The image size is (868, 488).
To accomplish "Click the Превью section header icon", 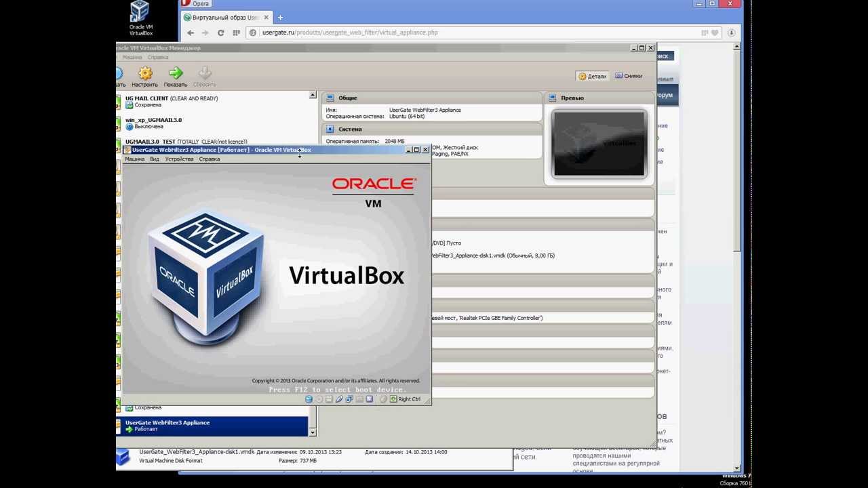I will [x=553, y=98].
